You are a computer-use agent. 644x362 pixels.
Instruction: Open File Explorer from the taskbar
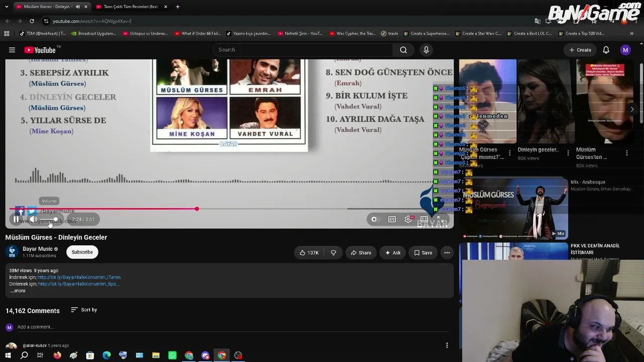coord(156,355)
